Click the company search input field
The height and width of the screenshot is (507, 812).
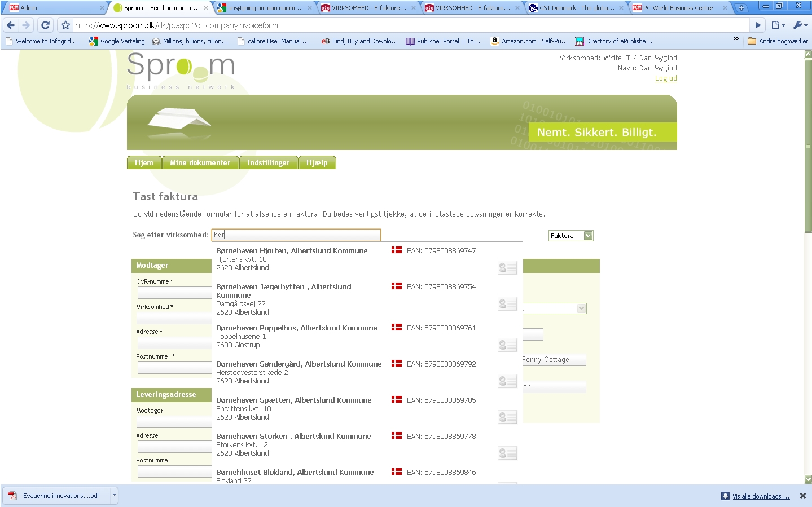coord(296,235)
